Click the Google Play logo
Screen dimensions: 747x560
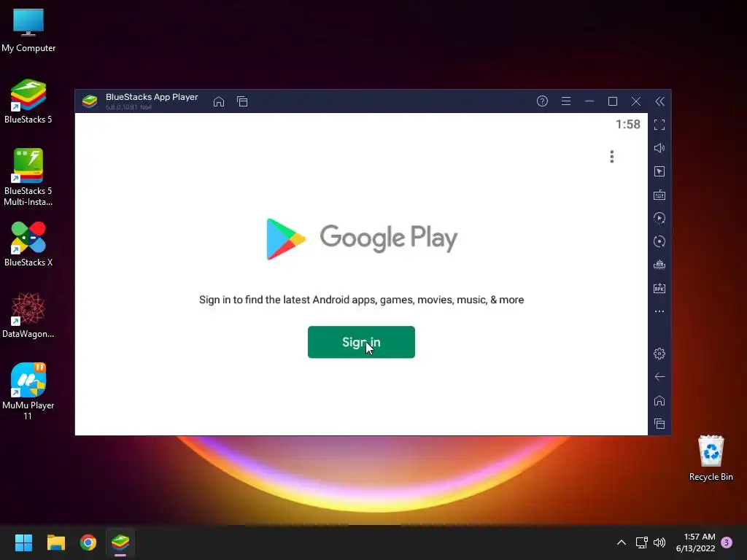362,238
